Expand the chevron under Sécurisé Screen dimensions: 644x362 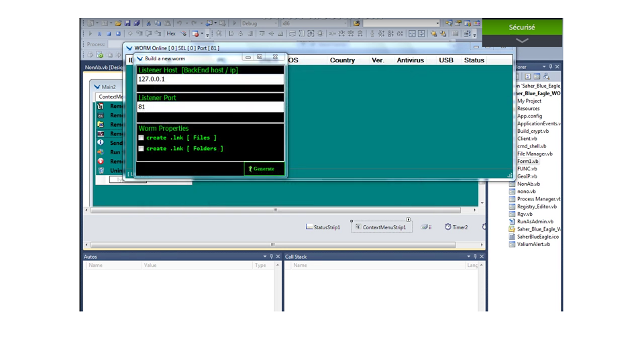click(522, 41)
